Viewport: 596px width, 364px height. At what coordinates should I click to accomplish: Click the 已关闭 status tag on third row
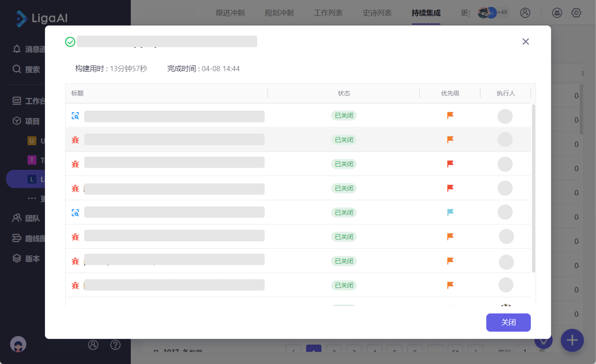(x=344, y=164)
